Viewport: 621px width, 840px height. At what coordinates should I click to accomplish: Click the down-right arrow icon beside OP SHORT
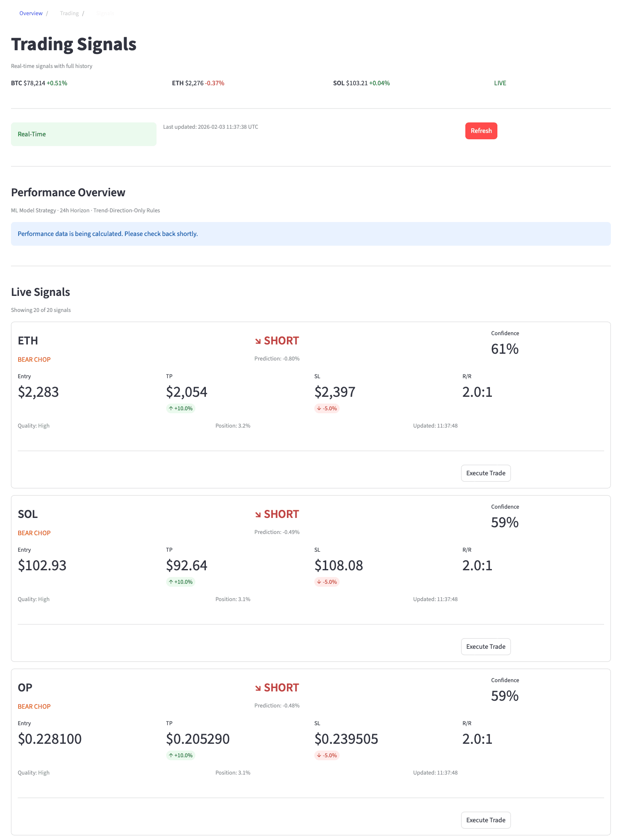tap(258, 688)
